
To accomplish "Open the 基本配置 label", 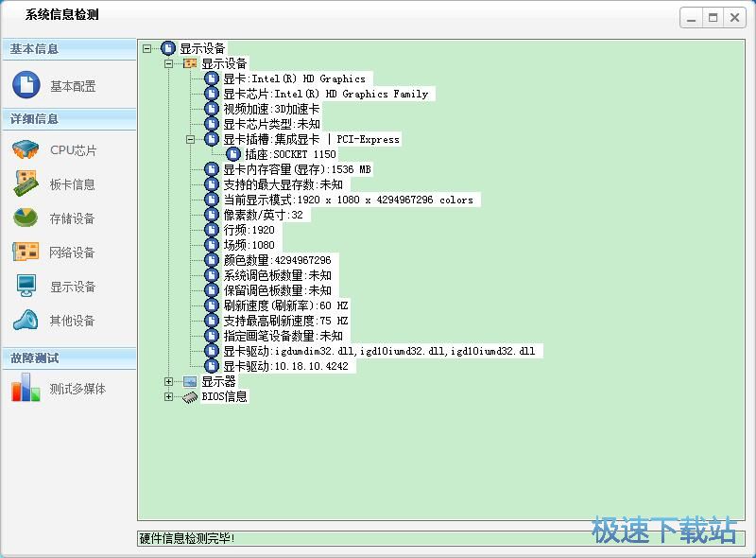I will [x=73, y=86].
